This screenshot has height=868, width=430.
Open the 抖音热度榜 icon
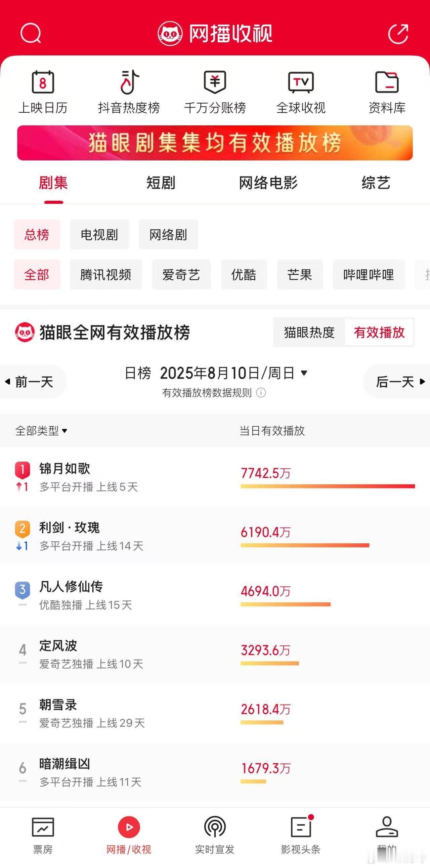click(129, 82)
